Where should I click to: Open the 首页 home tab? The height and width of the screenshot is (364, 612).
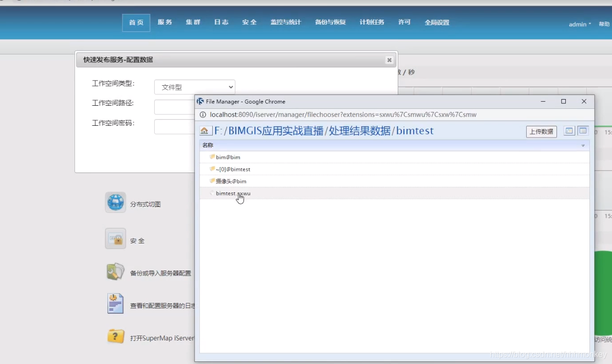136,23
